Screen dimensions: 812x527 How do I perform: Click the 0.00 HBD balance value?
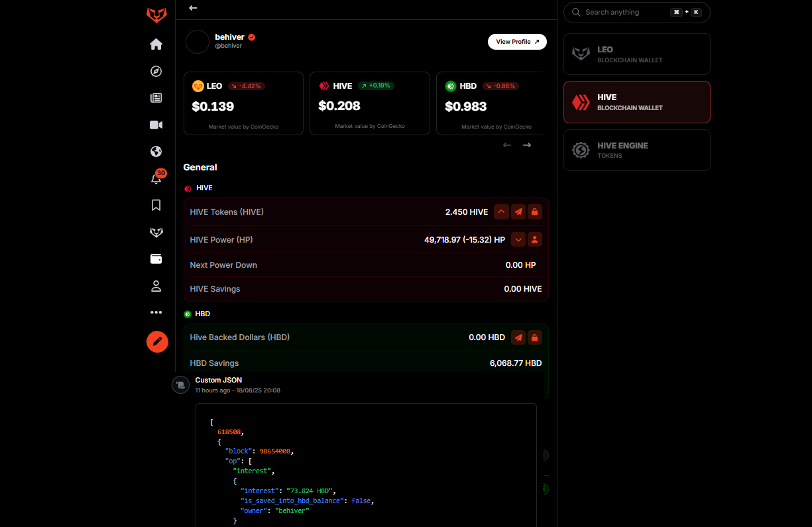487,337
